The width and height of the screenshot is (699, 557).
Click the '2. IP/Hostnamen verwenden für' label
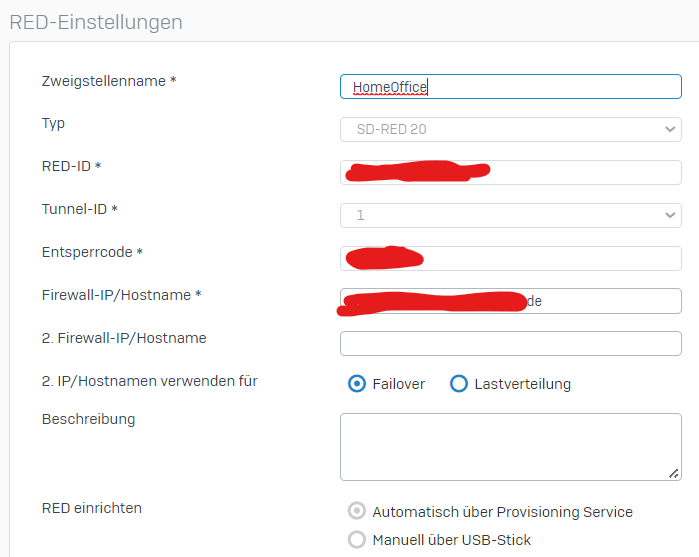[149, 381]
